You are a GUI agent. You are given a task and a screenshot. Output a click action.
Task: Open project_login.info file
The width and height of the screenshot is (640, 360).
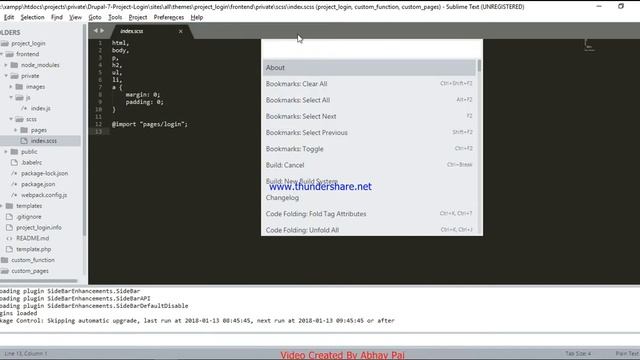(39, 227)
